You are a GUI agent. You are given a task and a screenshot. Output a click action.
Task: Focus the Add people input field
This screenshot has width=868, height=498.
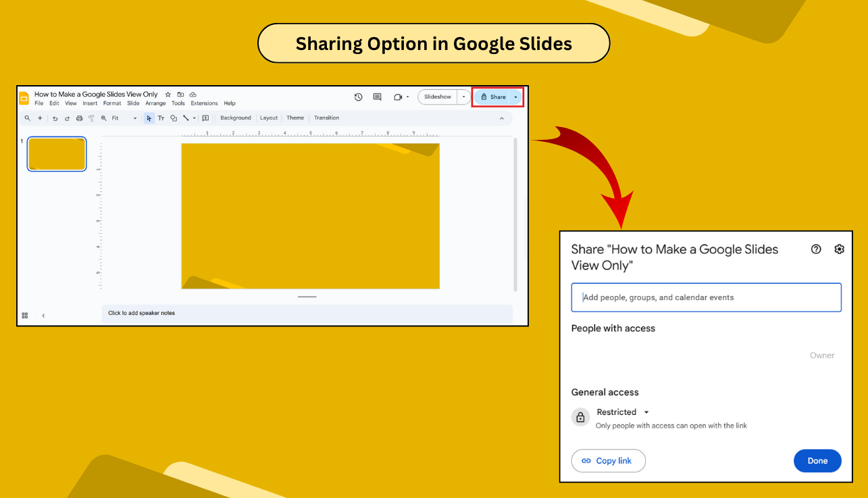click(706, 297)
